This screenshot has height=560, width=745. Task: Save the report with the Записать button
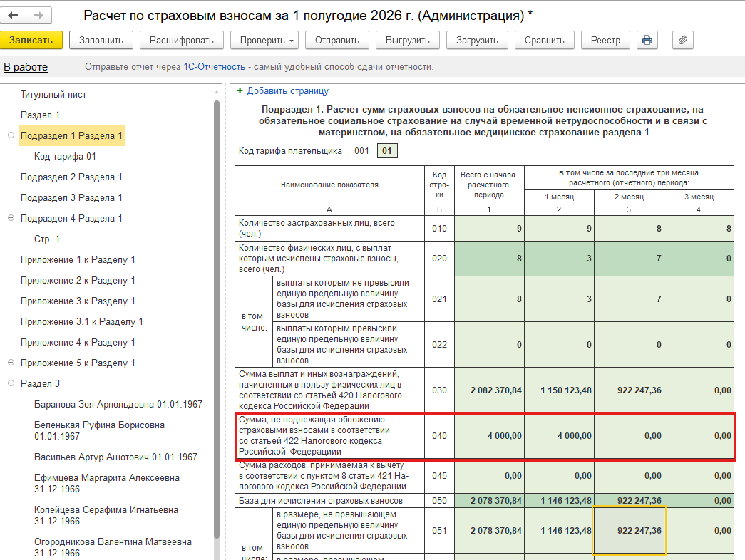[31, 41]
